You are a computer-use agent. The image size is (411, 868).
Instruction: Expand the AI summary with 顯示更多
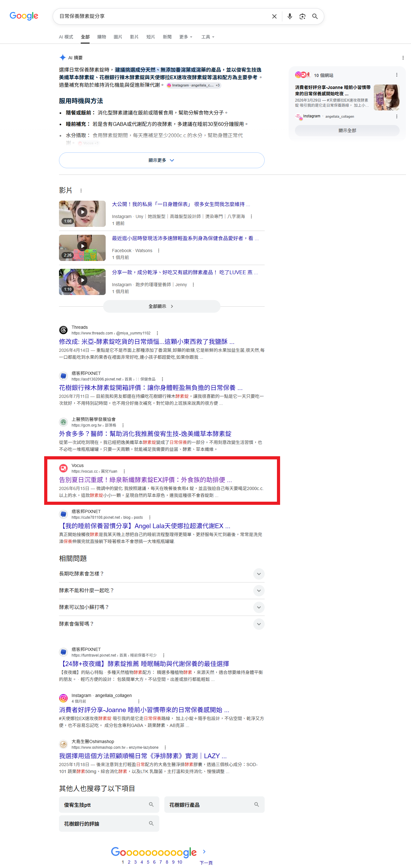[x=162, y=160]
